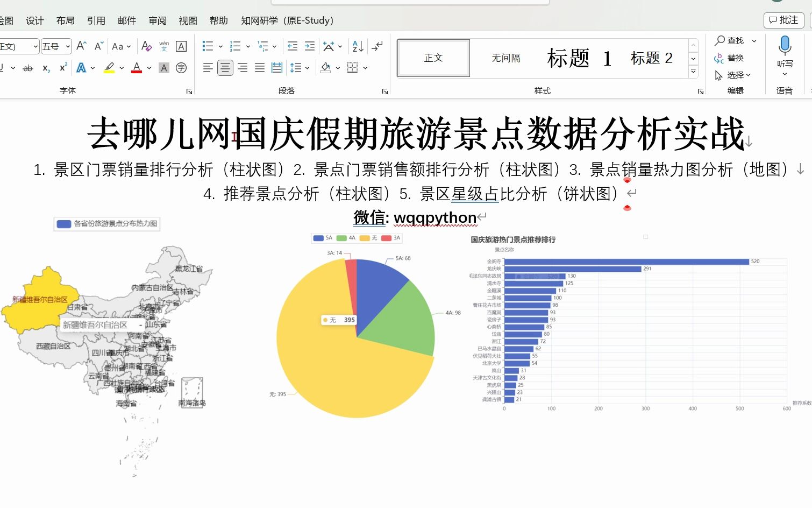This screenshot has height=508, width=812.
Task: Open the 批注 comments button
Action: 784,20
